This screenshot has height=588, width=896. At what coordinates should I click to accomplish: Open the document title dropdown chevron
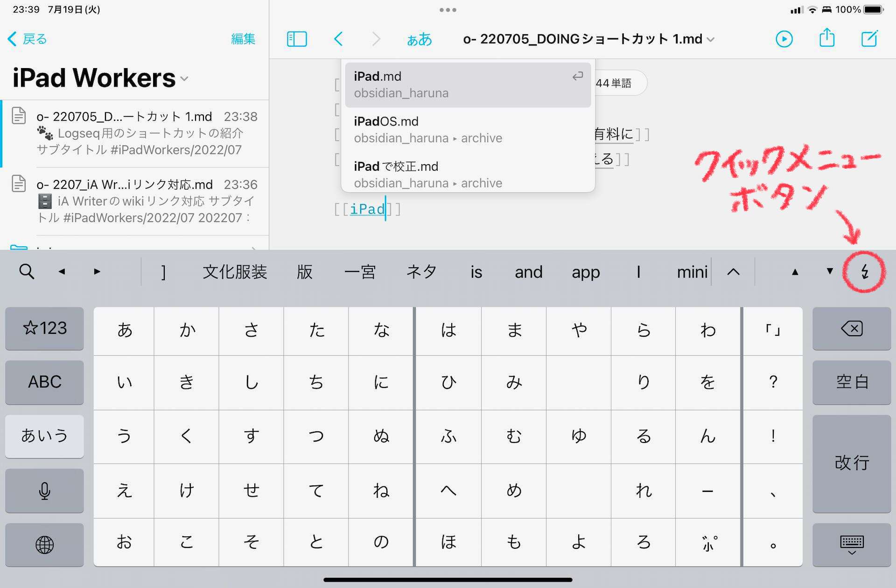[x=711, y=40]
